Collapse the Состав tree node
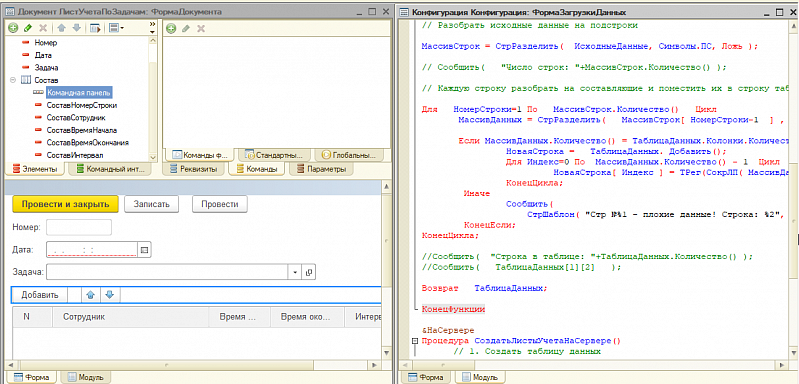This screenshot has width=799, height=384. (13, 80)
